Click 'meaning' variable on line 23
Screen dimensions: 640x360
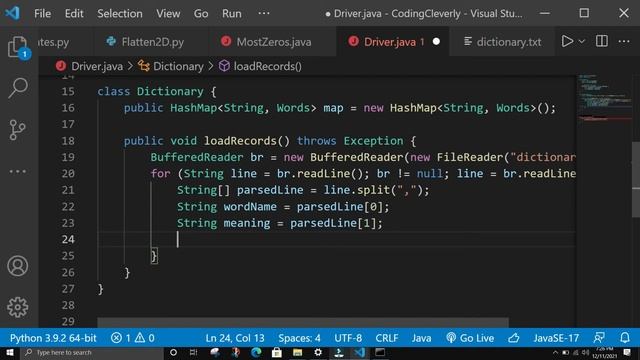[247, 223]
